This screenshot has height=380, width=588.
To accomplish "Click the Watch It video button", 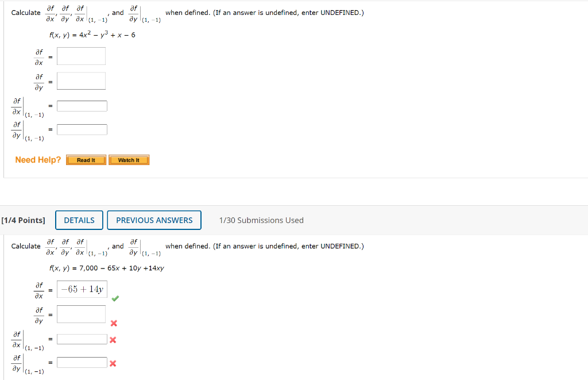I will pyautogui.click(x=129, y=160).
